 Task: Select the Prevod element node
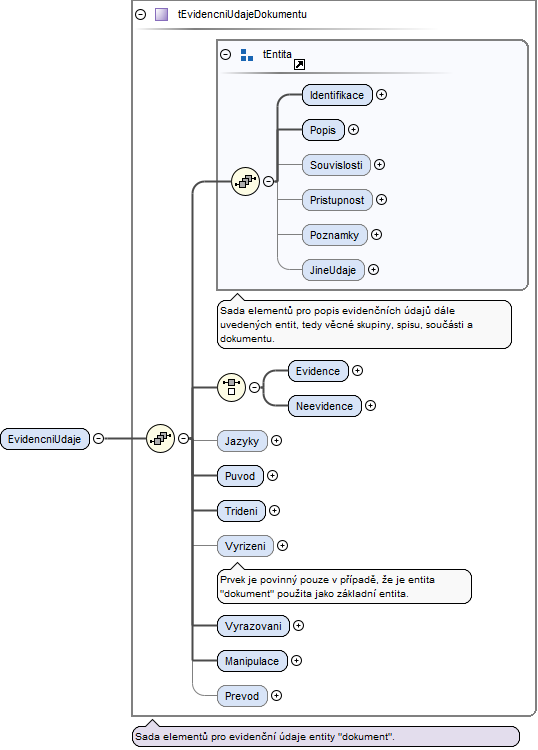coord(242,696)
